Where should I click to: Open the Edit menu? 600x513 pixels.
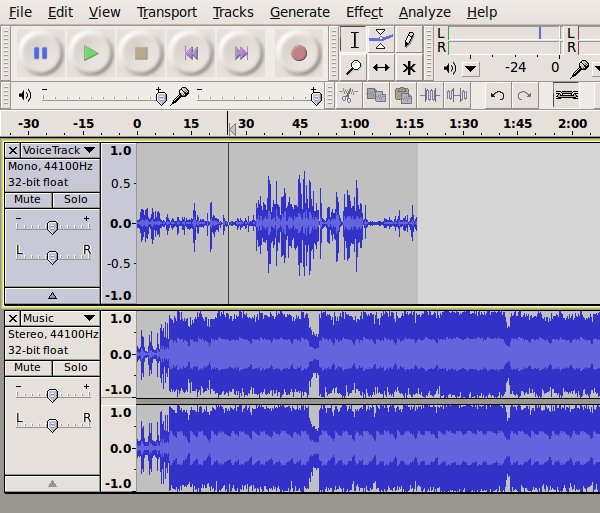[60, 12]
